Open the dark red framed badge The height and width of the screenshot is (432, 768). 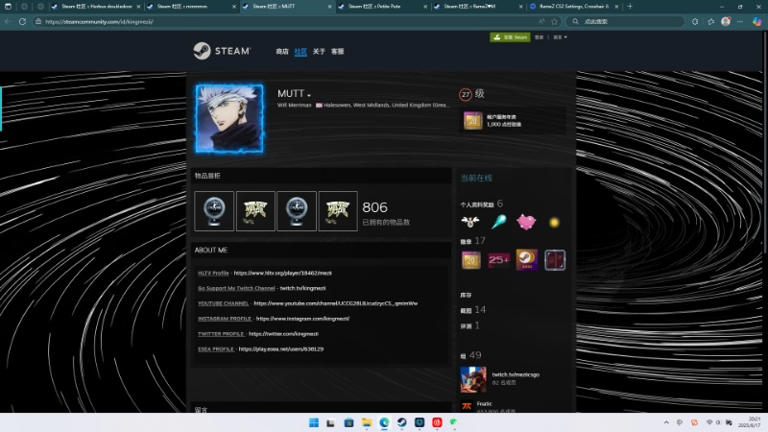coord(555,260)
